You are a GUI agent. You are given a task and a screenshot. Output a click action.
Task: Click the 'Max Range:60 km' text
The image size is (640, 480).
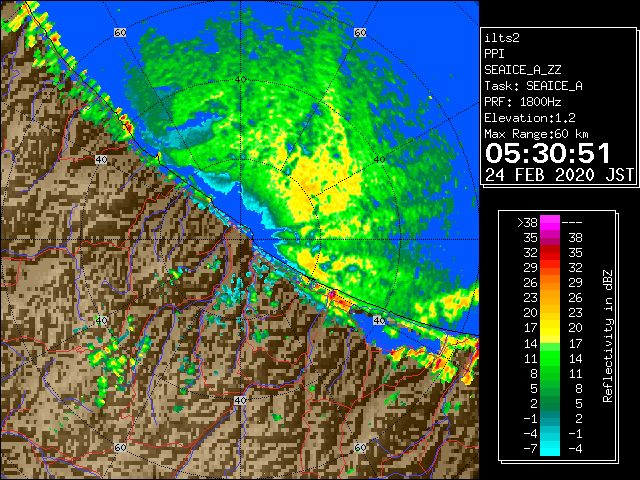(x=537, y=134)
